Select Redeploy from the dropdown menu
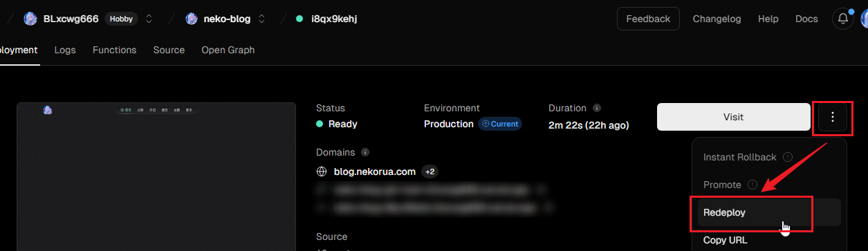The image size is (868, 251). (x=769, y=212)
